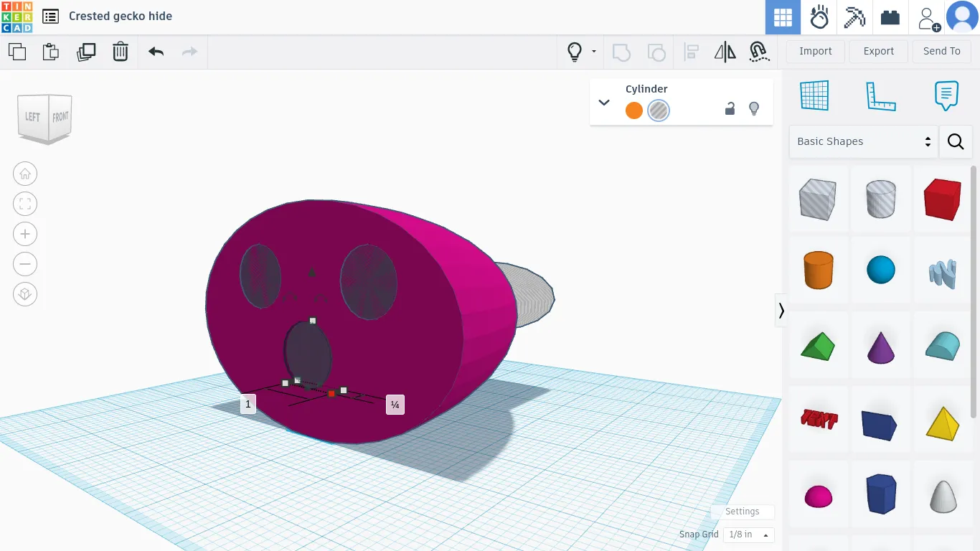Switch to Bricks view icon
980x551 pixels.
[890, 17]
